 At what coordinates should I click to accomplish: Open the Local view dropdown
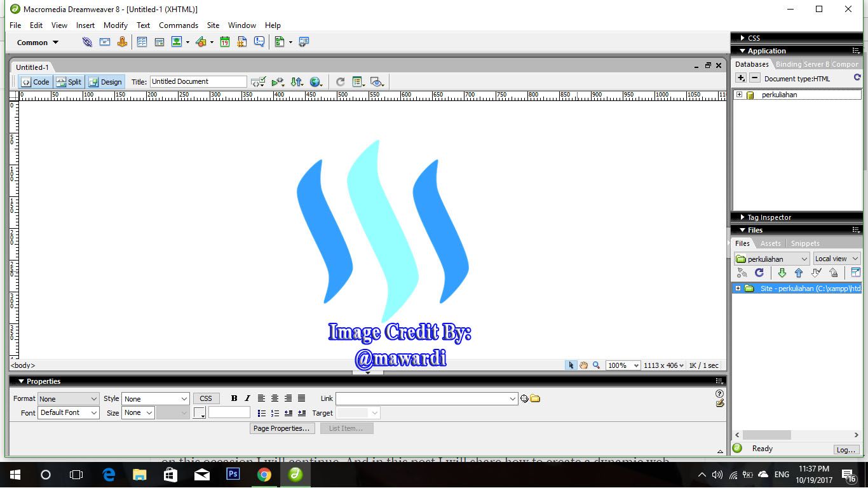[837, 259]
